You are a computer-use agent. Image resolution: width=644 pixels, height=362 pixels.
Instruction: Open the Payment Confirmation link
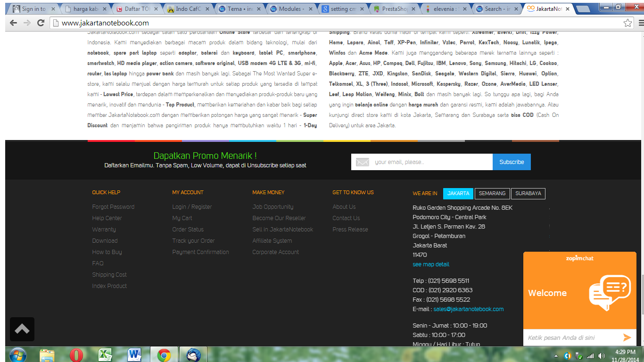(200, 252)
